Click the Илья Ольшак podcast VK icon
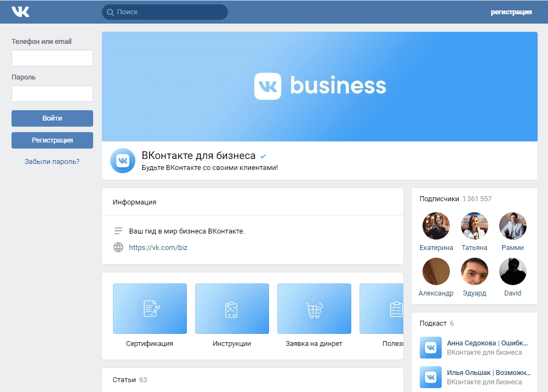 point(431,377)
